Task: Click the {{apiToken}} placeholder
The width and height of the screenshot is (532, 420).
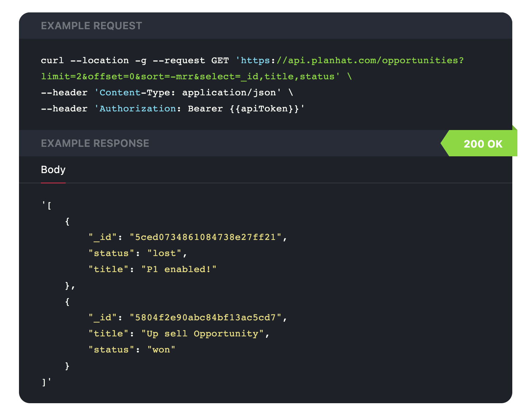Action: [264, 109]
